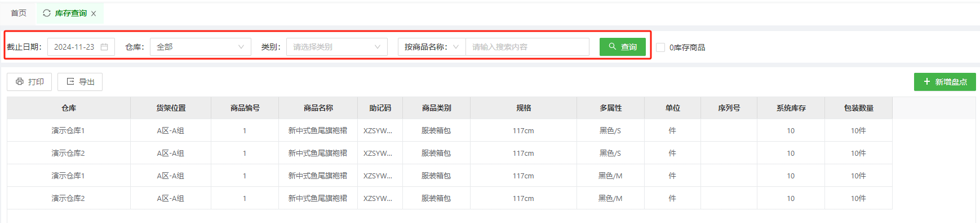Toggle the 0库存商品 checkbox
980x223 pixels.
tap(660, 47)
